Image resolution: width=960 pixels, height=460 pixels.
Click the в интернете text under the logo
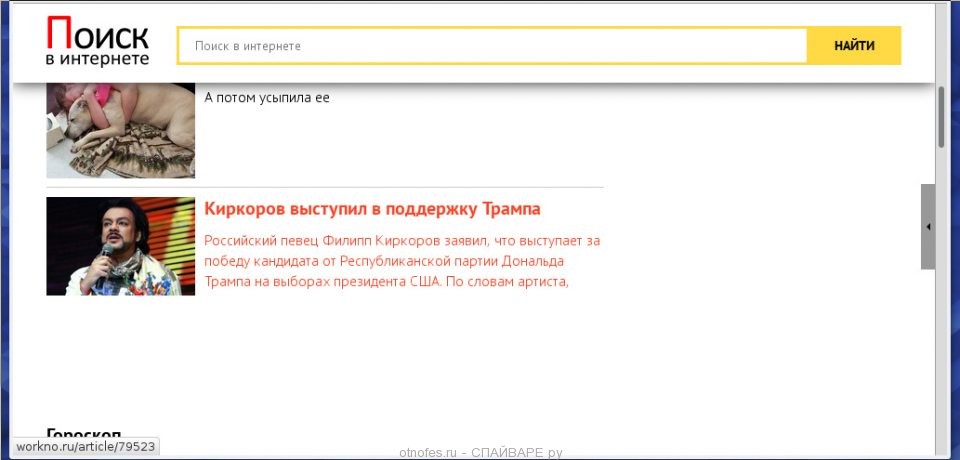click(x=97, y=60)
